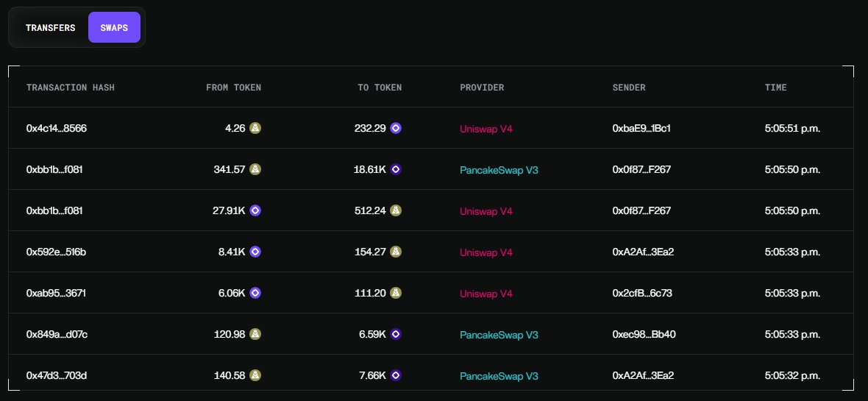Image resolution: width=868 pixels, height=401 pixels.
Task: Click the purple token icon beside 6.59K
Action: coord(396,334)
